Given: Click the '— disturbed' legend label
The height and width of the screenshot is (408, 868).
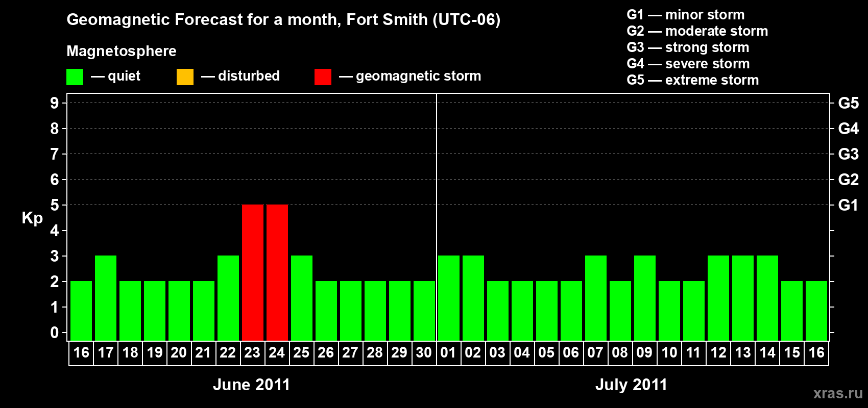Looking at the screenshot, I should point(240,76).
